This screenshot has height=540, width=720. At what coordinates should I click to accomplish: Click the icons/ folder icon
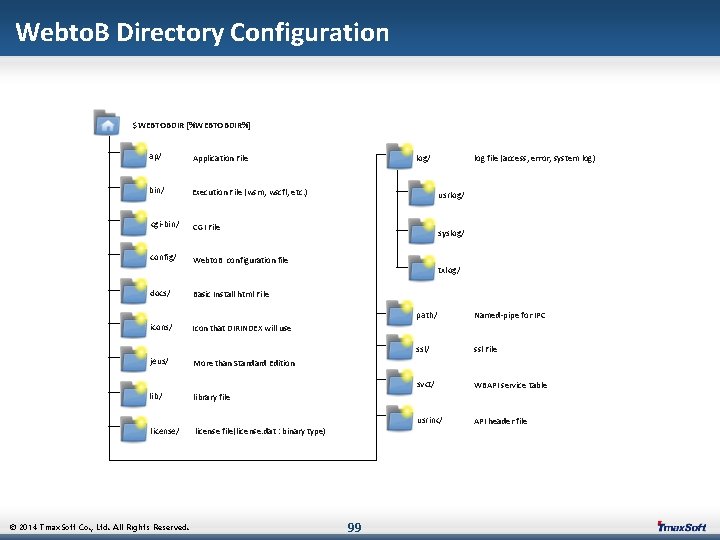click(x=134, y=325)
